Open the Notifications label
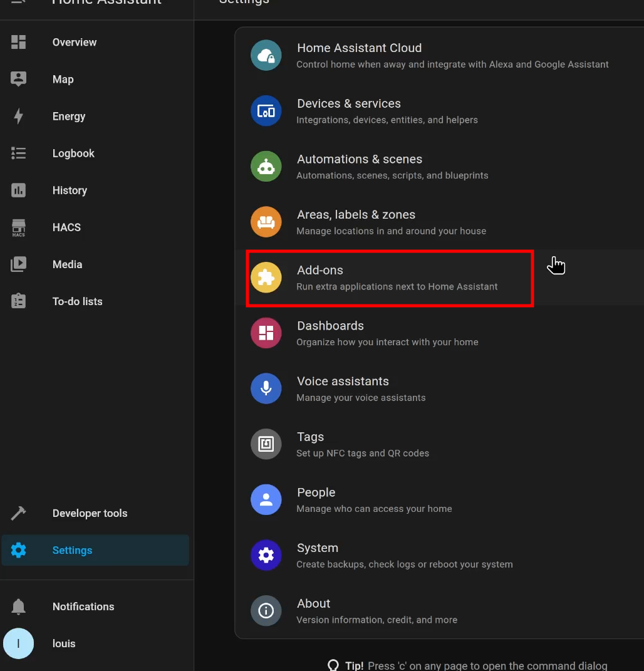 (83, 606)
